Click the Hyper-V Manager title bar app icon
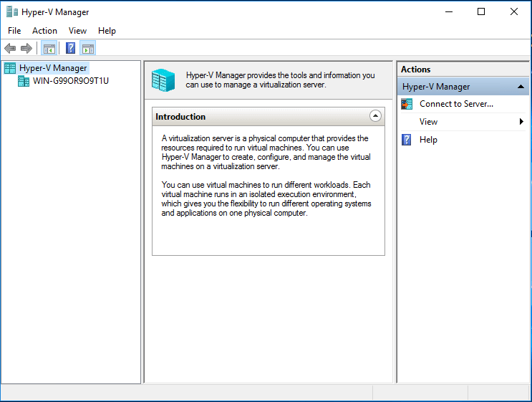 (12, 12)
